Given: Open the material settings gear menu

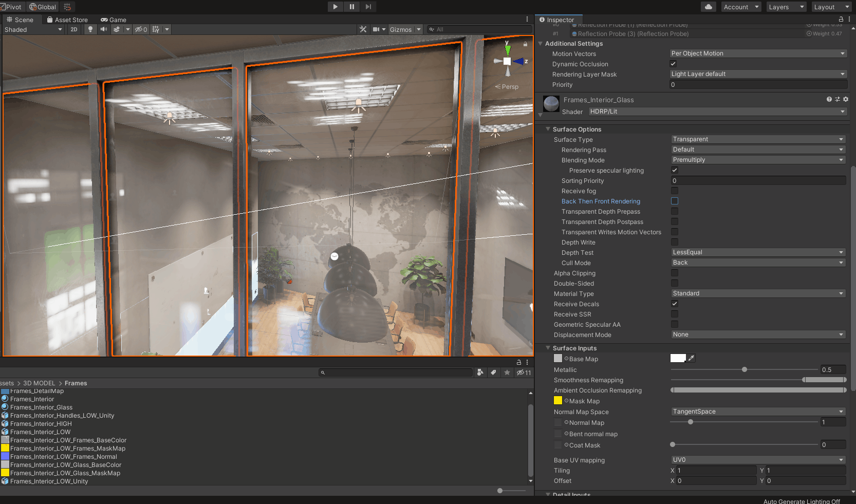Looking at the screenshot, I should [x=846, y=99].
